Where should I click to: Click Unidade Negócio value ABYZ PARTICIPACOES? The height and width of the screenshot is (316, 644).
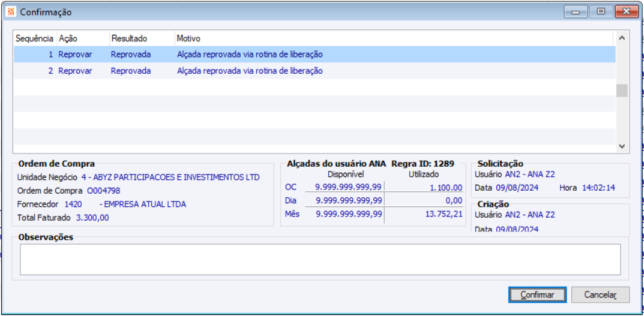(x=170, y=177)
